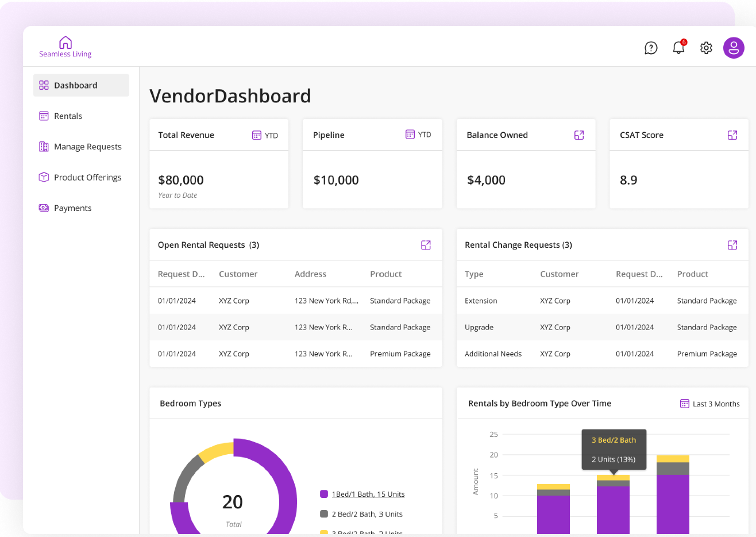Screen dimensions: 756x537
Task: Open the settings gear icon
Action: [x=706, y=48]
